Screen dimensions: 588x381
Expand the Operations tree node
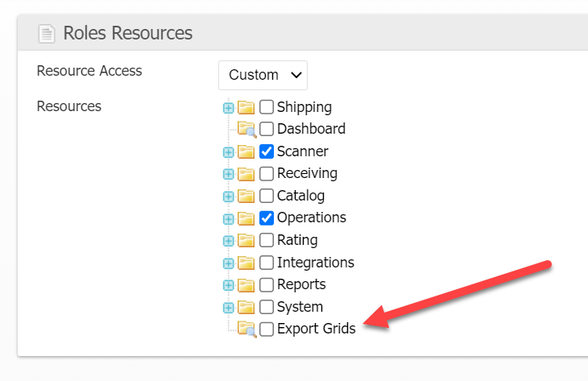click(x=229, y=218)
